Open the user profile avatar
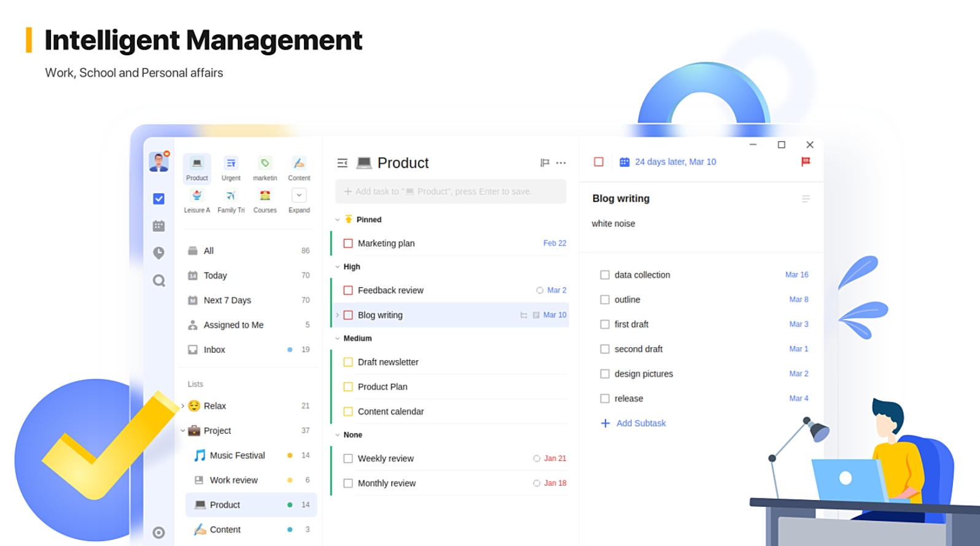This screenshot has width=980, height=546. point(159,162)
